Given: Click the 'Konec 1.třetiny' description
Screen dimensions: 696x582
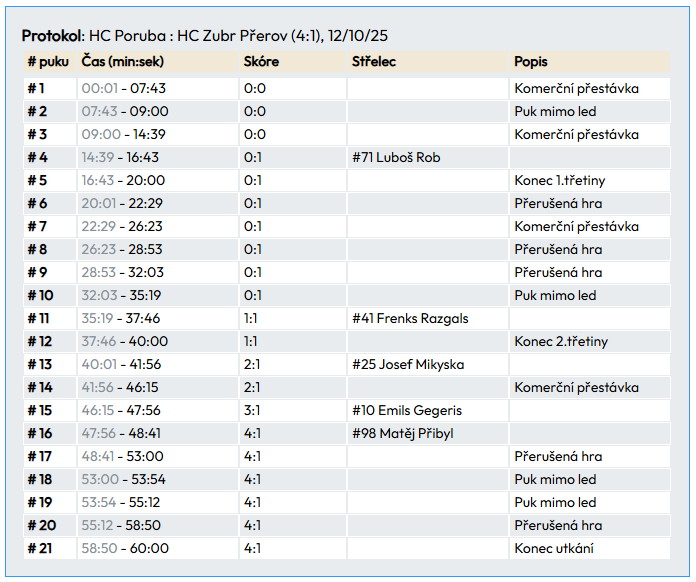Looking at the screenshot, I should point(559,181).
